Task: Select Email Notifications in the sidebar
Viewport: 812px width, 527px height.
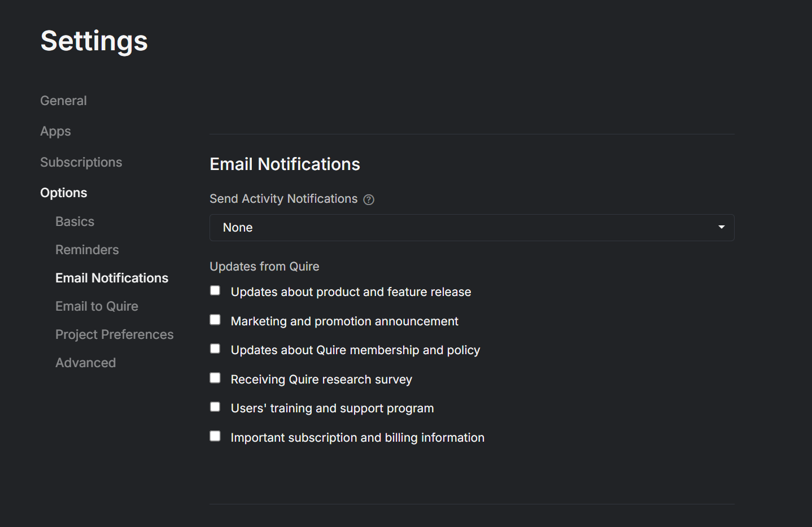Action: 112,278
